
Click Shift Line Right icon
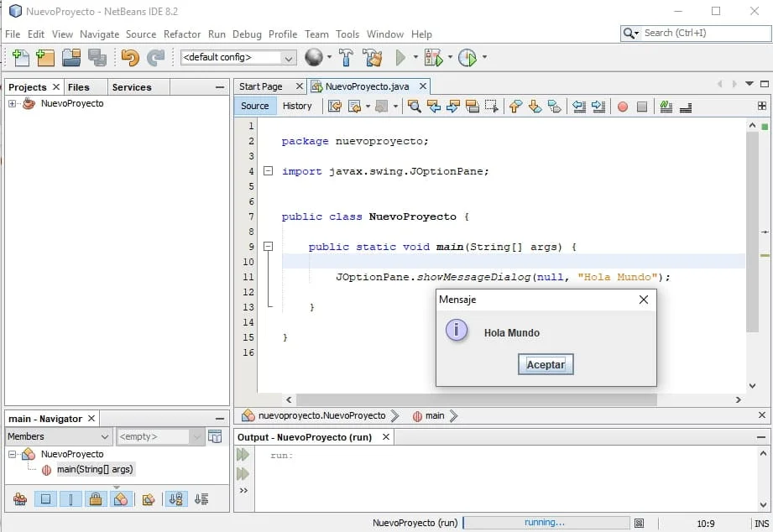click(598, 106)
